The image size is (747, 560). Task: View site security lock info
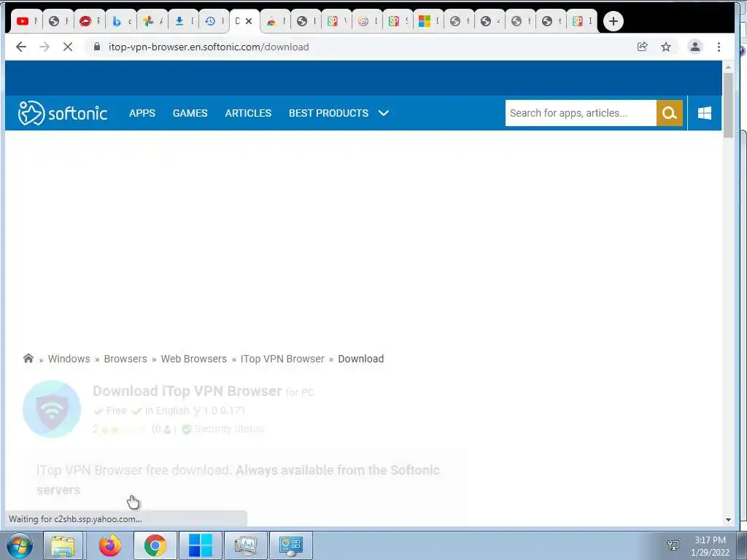point(97,47)
